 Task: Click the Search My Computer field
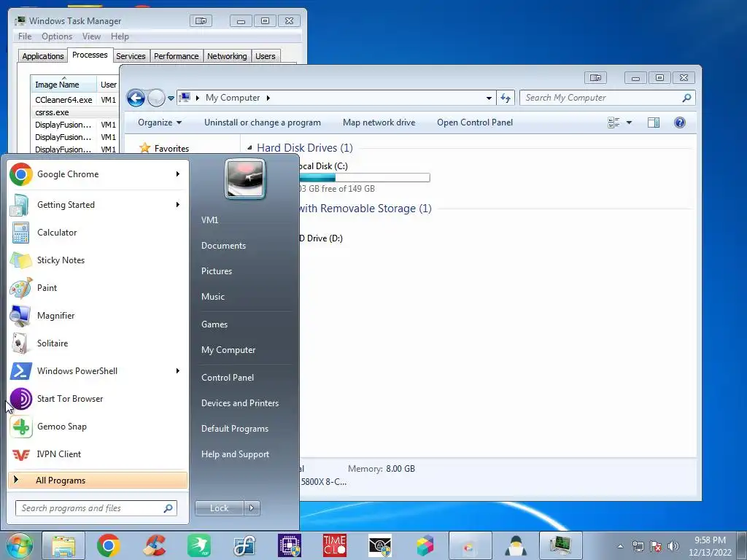(608, 98)
